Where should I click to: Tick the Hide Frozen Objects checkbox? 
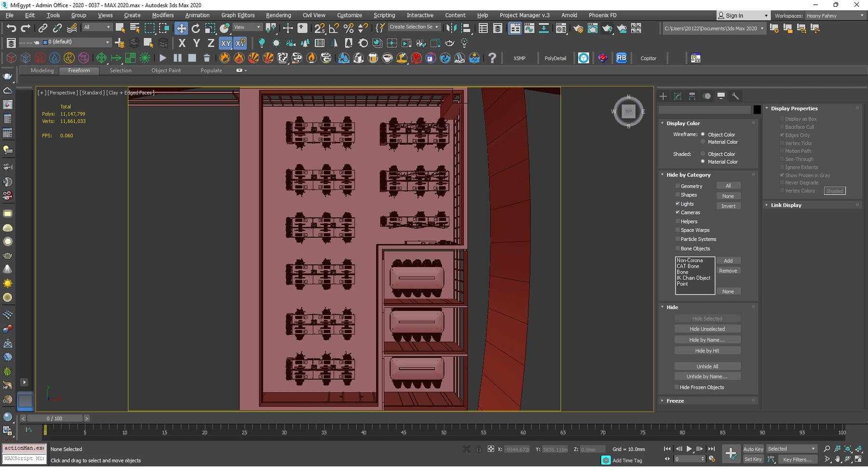(677, 388)
